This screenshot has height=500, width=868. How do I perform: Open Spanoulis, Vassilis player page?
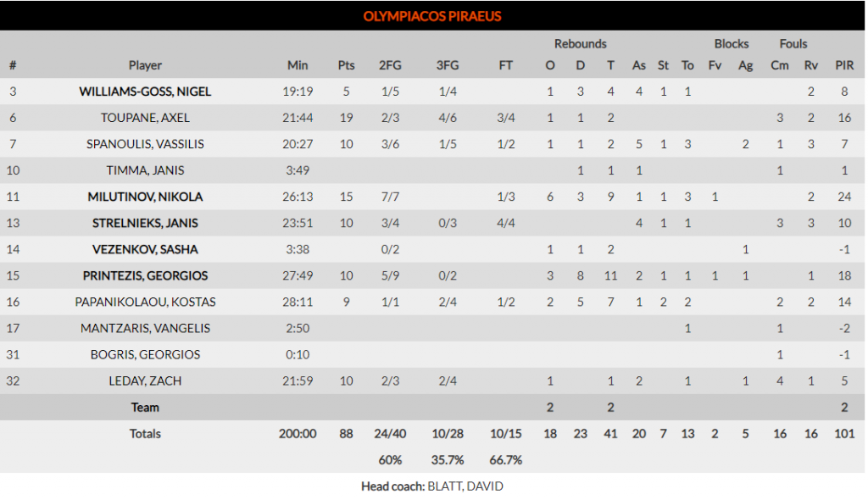tap(145, 144)
